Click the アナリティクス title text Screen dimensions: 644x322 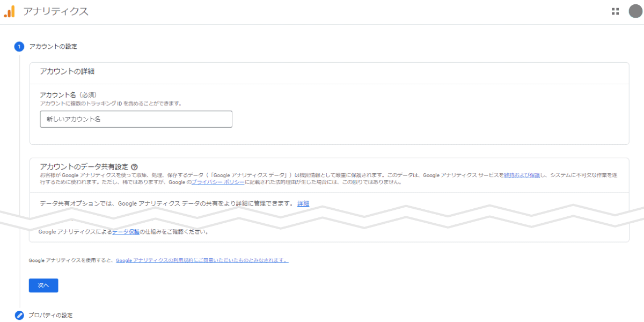(x=56, y=11)
